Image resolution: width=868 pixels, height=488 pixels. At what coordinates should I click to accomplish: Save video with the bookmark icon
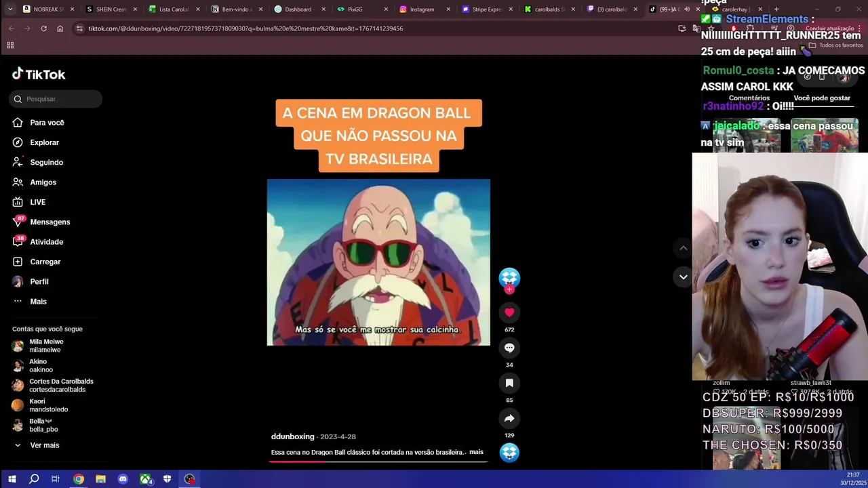coord(509,383)
